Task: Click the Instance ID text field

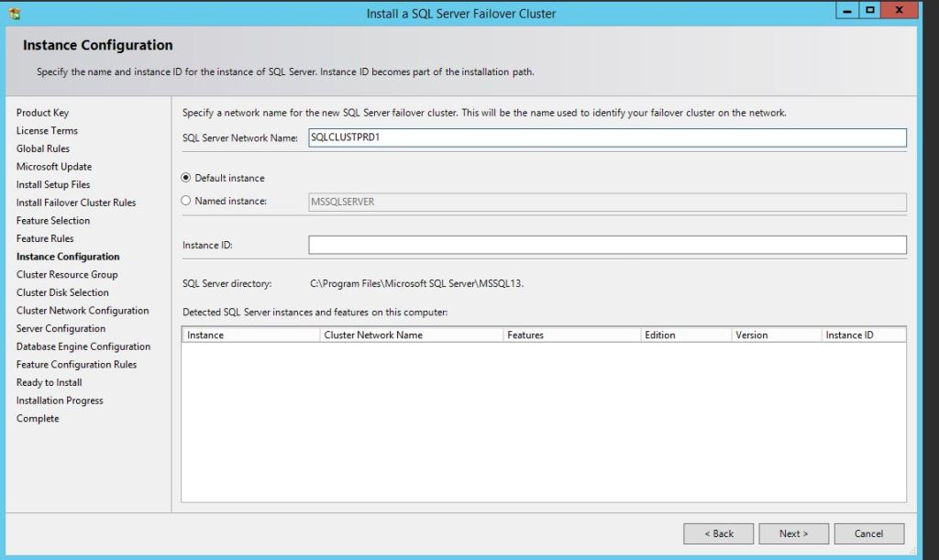Action: click(x=607, y=245)
